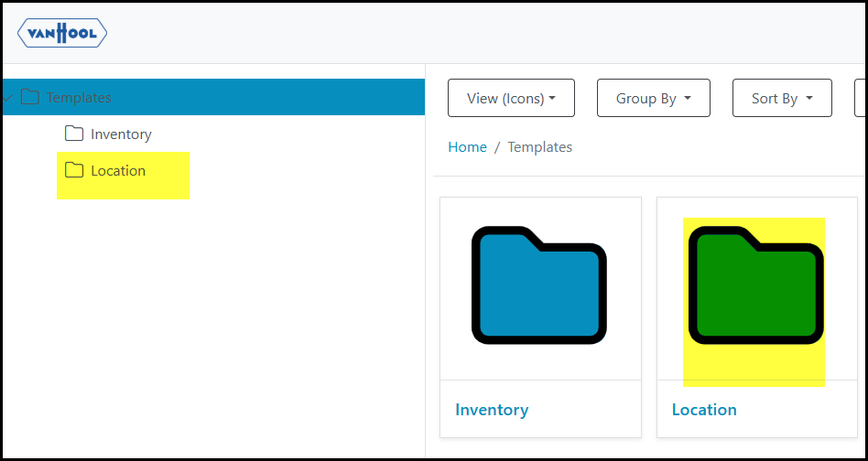Open the blue Inventory folder icon
The width and height of the screenshot is (868, 461).
[x=539, y=284]
